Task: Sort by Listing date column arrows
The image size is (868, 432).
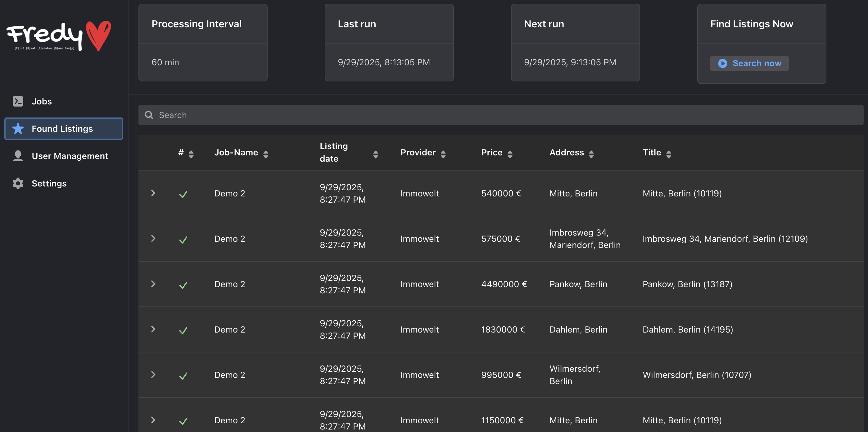Action: click(375, 154)
